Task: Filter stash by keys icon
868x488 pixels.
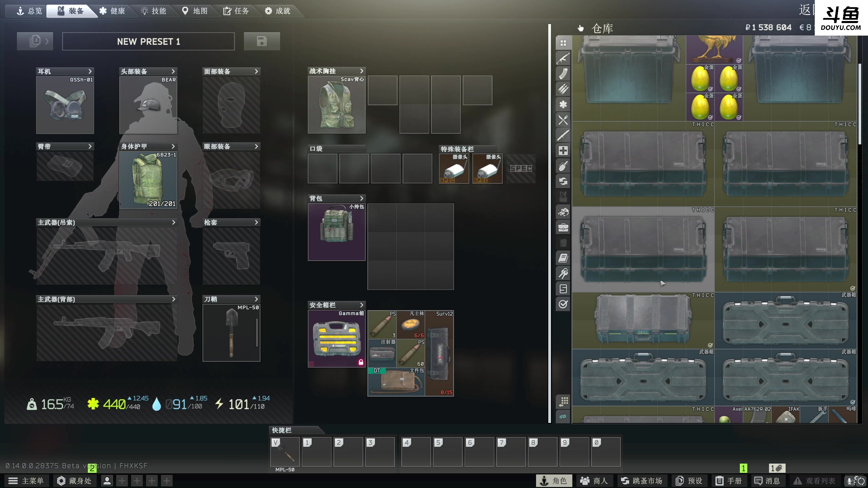Action: [x=563, y=273]
